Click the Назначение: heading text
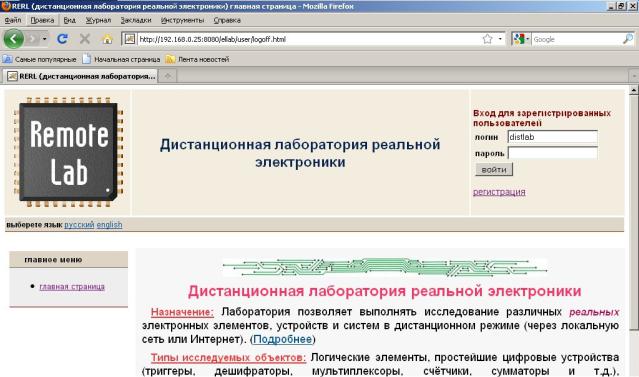This screenshot has height=377, width=639. pyautogui.click(x=182, y=312)
